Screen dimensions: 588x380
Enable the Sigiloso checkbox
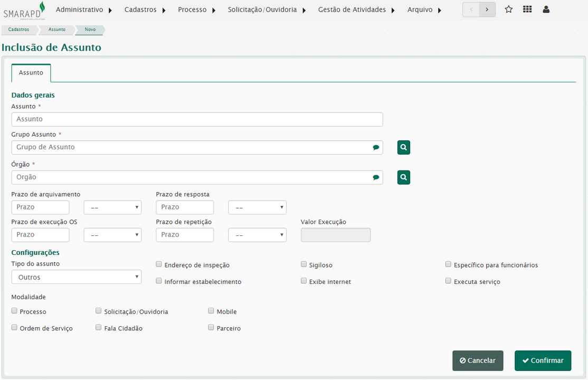tap(304, 264)
